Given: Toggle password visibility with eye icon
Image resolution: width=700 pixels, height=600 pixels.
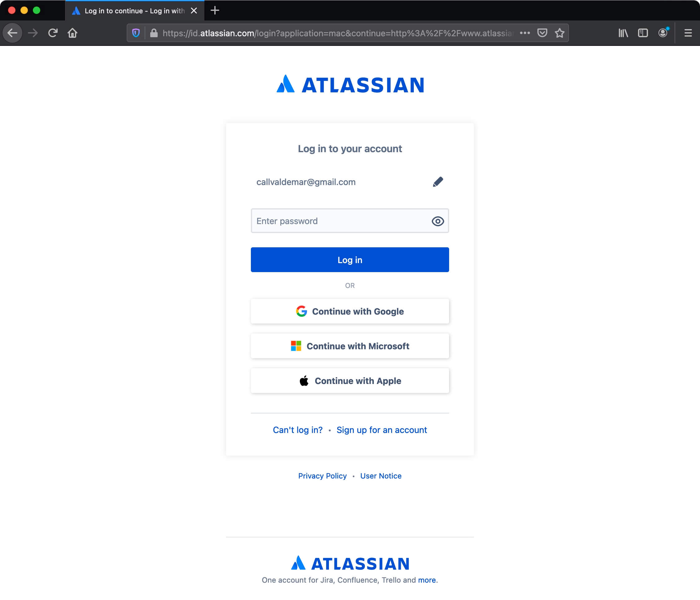Looking at the screenshot, I should tap(438, 221).
